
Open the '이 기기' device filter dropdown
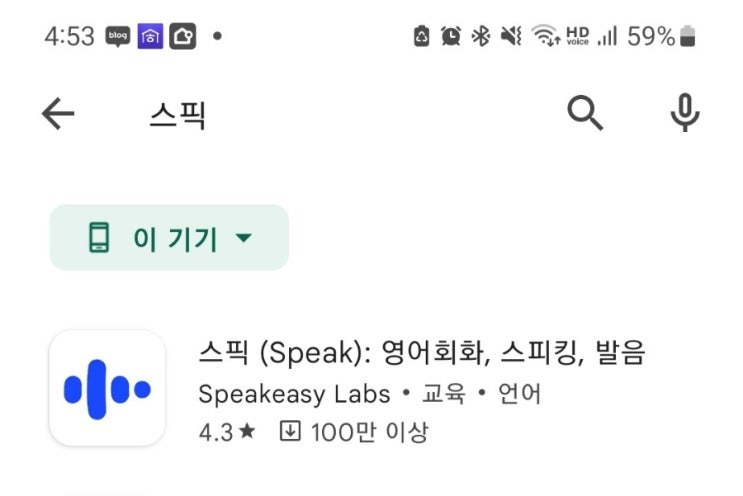point(169,238)
